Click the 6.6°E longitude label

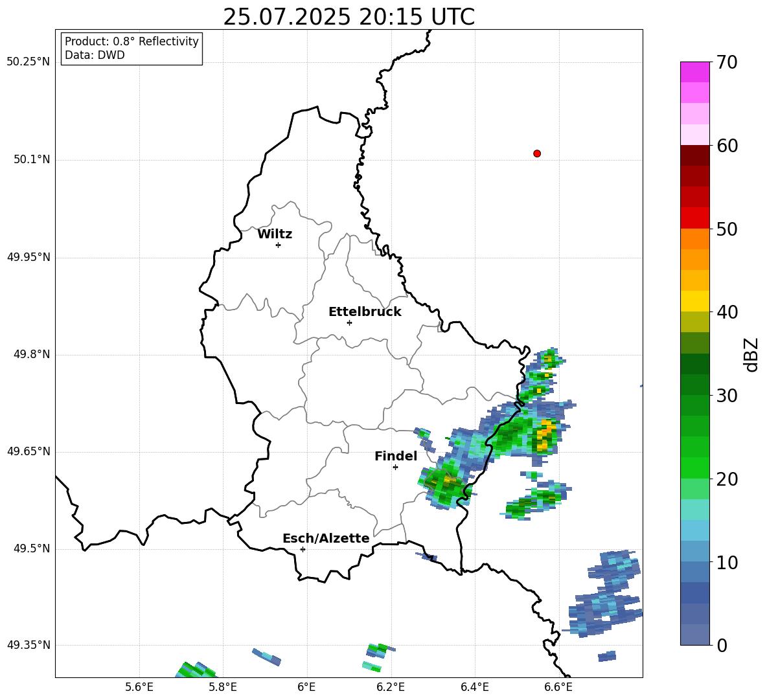(558, 688)
